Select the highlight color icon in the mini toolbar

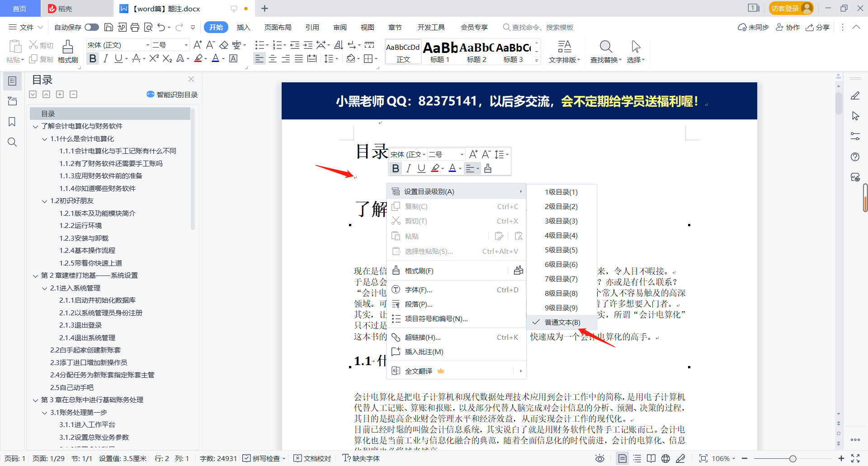point(434,168)
